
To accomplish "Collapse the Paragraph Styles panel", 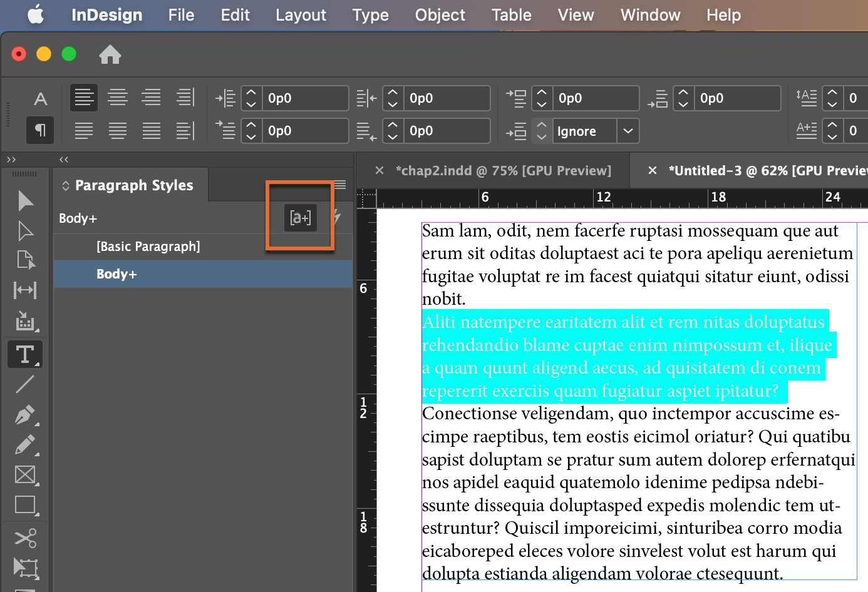I will (63, 159).
